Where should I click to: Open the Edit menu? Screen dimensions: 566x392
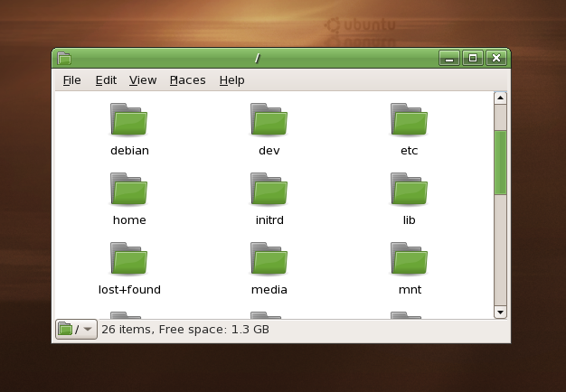coord(106,80)
